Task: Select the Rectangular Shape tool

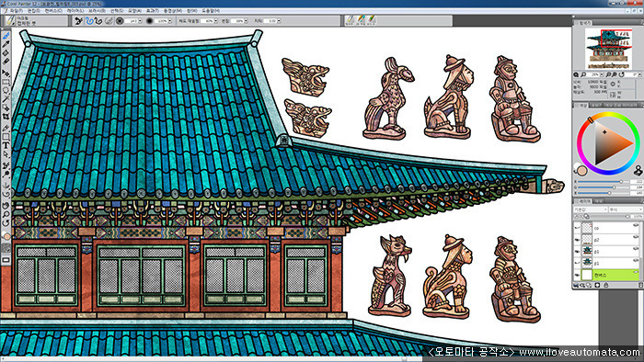Action: (x=6, y=137)
